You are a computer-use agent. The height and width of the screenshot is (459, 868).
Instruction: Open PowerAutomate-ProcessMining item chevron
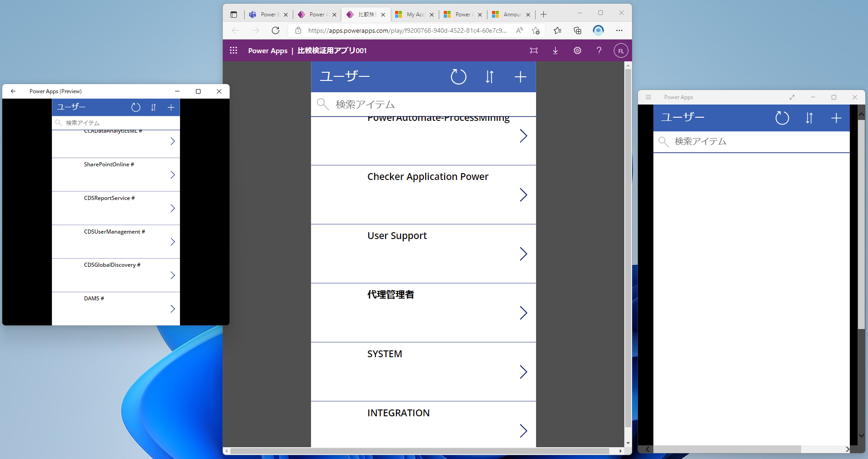pyautogui.click(x=523, y=135)
